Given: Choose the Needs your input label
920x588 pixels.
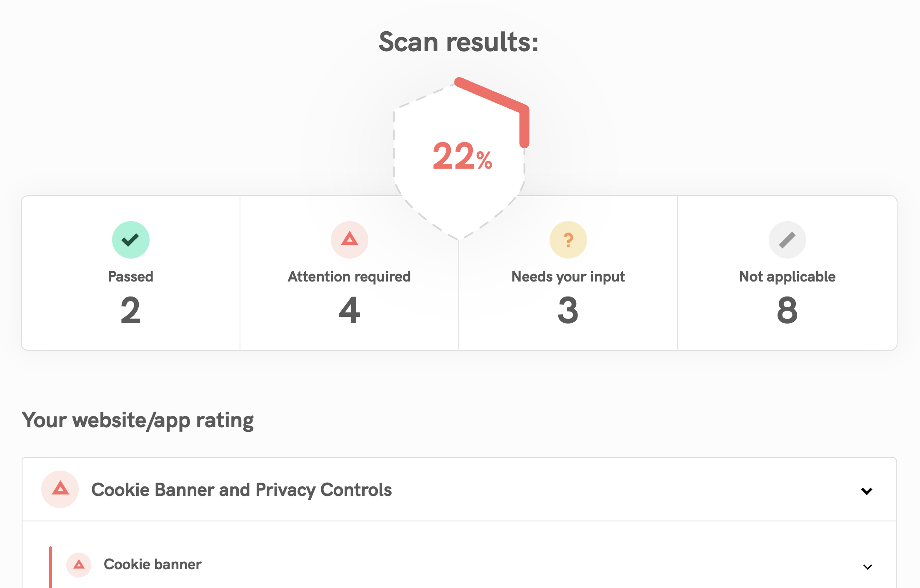Looking at the screenshot, I should click(568, 277).
